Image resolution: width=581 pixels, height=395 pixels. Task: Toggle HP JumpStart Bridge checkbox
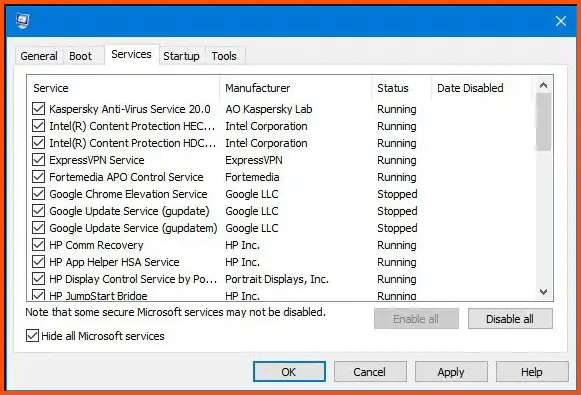point(39,295)
